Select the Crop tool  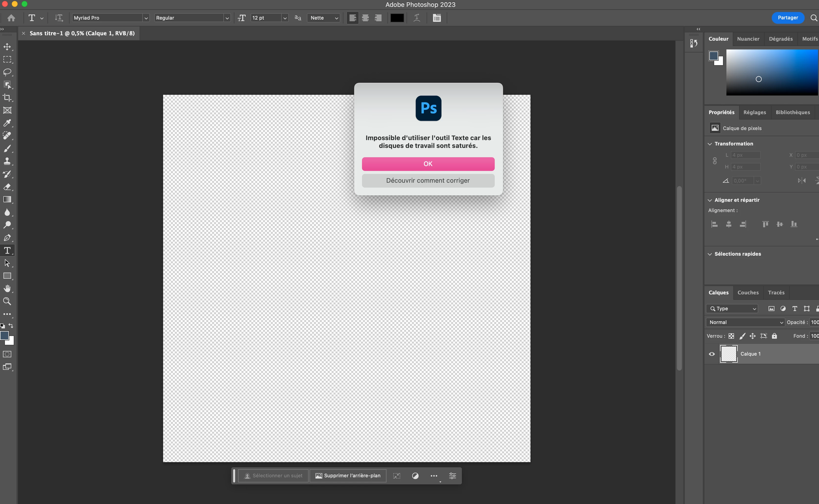7,98
